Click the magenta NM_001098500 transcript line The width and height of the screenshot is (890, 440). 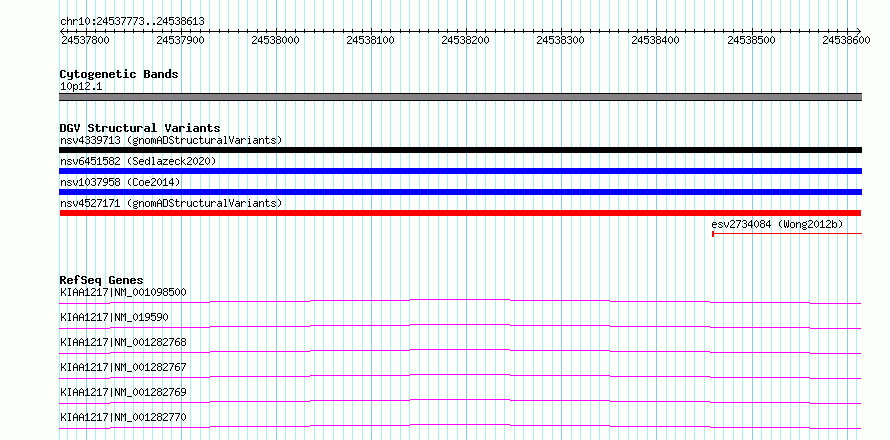[x=460, y=301]
